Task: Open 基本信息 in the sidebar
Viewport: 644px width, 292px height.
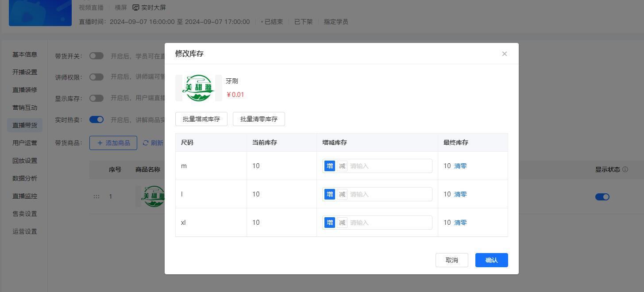Action: click(25, 54)
